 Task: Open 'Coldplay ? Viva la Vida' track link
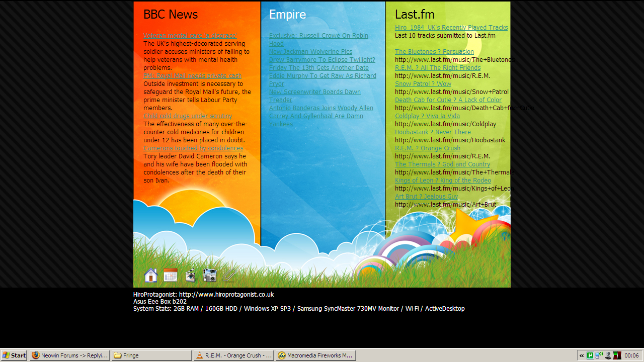click(427, 116)
